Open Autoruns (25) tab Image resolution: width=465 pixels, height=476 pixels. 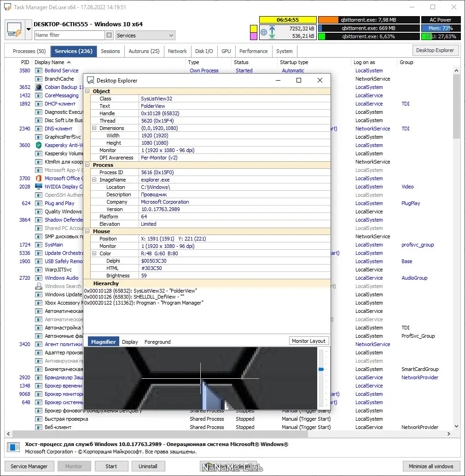[x=144, y=51]
